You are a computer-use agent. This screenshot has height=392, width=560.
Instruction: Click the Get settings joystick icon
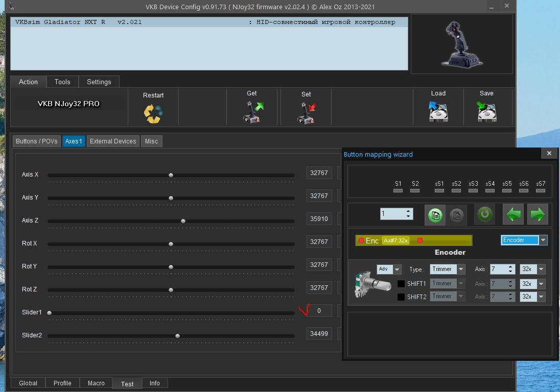click(x=252, y=113)
